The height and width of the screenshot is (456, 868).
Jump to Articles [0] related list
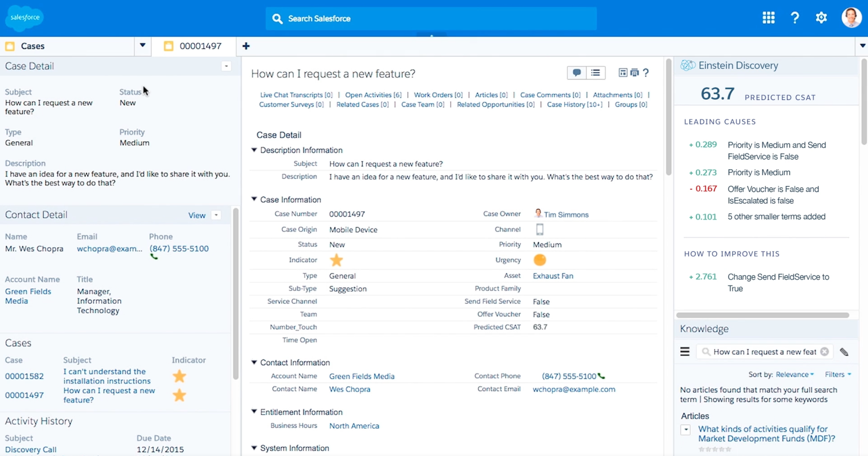pos(491,95)
